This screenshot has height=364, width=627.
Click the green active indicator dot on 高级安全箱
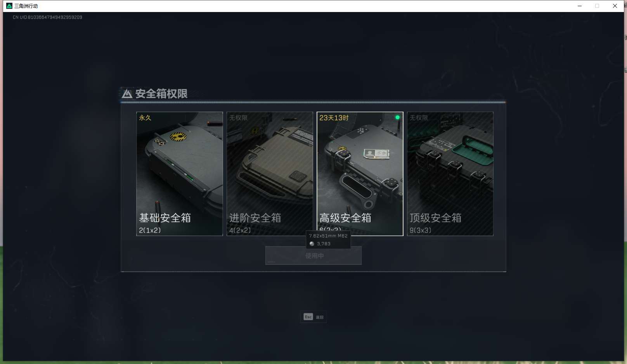[397, 117]
